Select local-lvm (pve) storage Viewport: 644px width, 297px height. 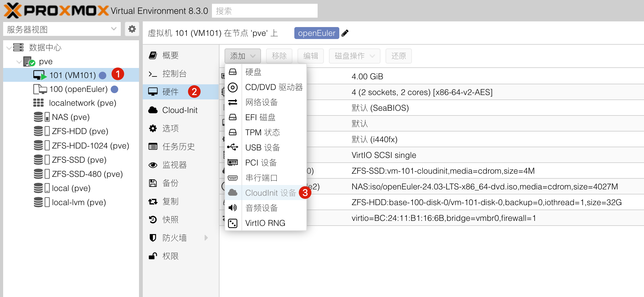pyautogui.click(x=71, y=202)
